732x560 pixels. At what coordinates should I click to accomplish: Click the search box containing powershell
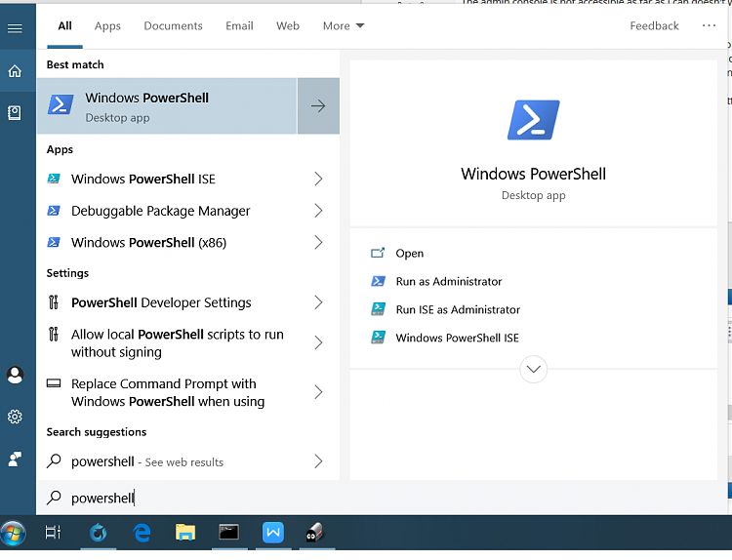381,498
